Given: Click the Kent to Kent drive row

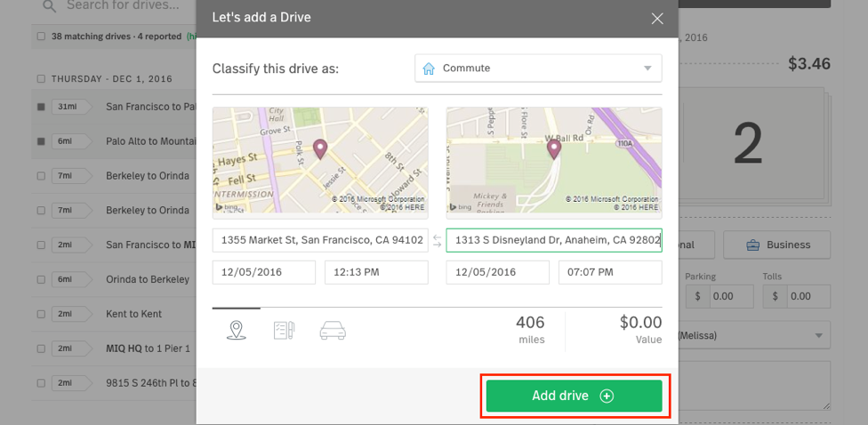Looking at the screenshot, I should point(114,314).
